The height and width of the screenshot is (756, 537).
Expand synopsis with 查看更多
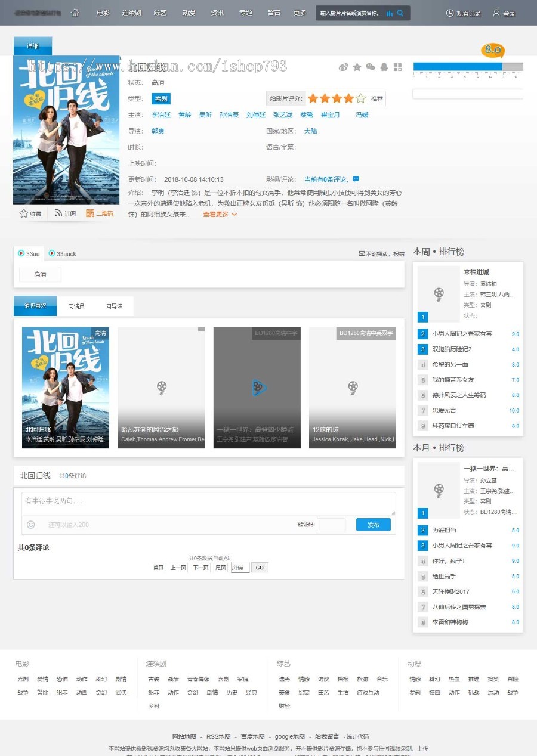point(220,214)
